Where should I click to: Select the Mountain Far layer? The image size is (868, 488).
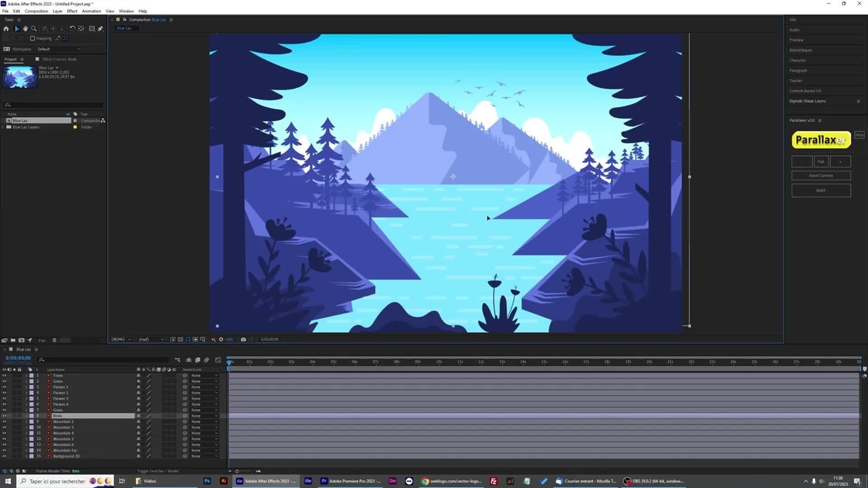(x=65, y=450)
